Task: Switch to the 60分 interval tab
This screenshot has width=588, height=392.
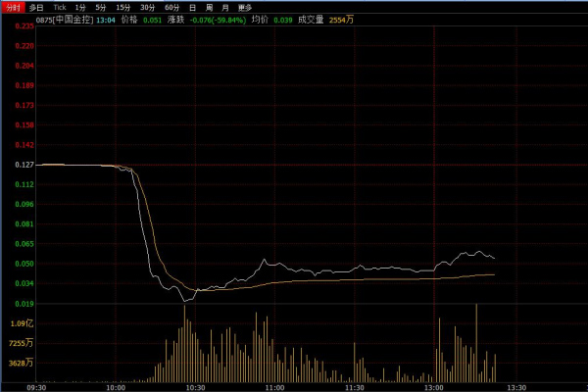Action: (172, 8)
